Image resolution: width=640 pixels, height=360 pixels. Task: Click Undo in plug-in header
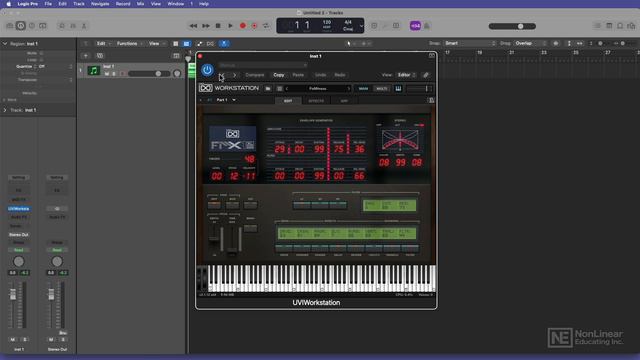click(x=320, y=75)
